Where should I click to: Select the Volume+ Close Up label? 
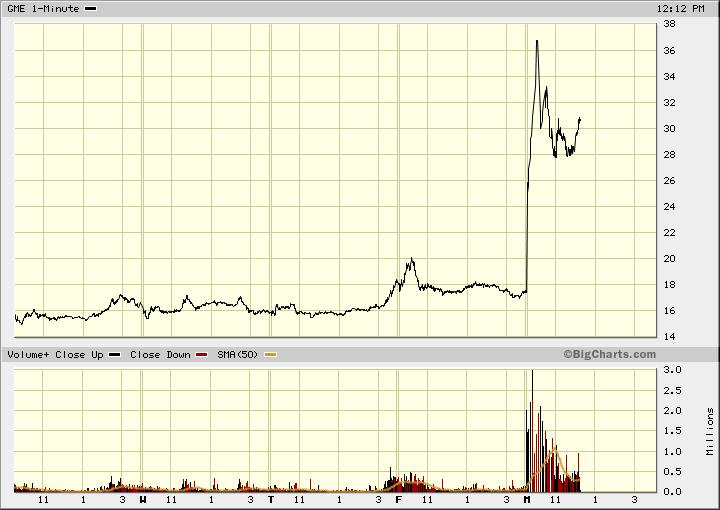point(55,355)
